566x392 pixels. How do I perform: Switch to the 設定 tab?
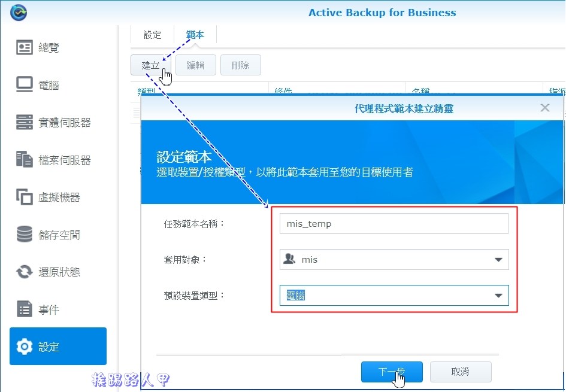152,35
